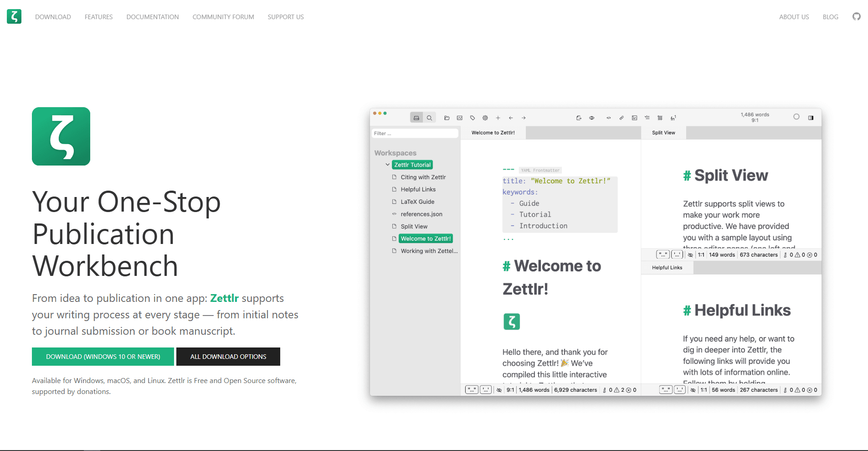Click diagnostics icons beside 6,929 characters
Screen dimensions: 868x451
click(619, 390)
